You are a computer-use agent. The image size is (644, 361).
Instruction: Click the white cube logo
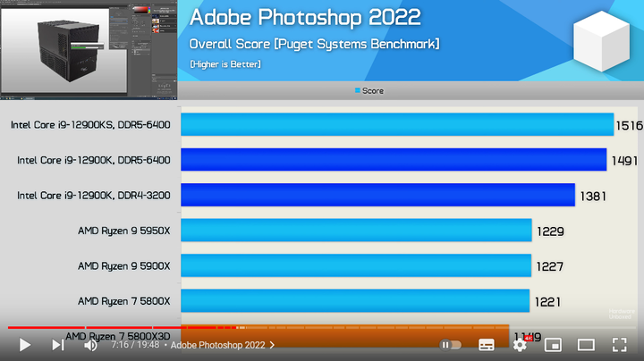click(x=601, y=41)
